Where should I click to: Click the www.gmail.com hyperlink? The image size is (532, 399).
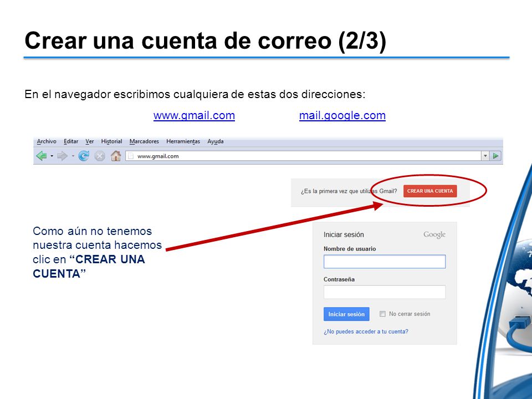point(194,115)
